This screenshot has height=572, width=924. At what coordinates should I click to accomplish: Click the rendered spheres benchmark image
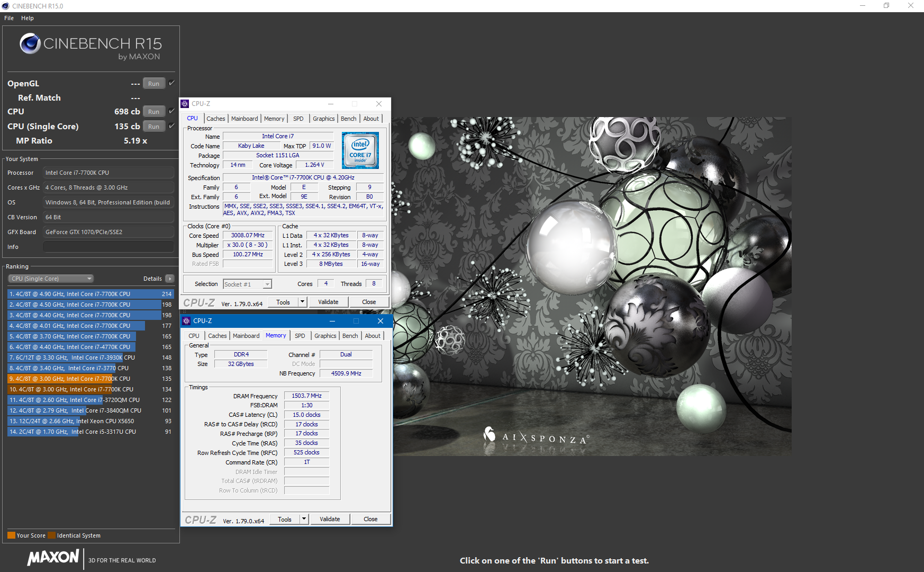(x=592, y=286)
